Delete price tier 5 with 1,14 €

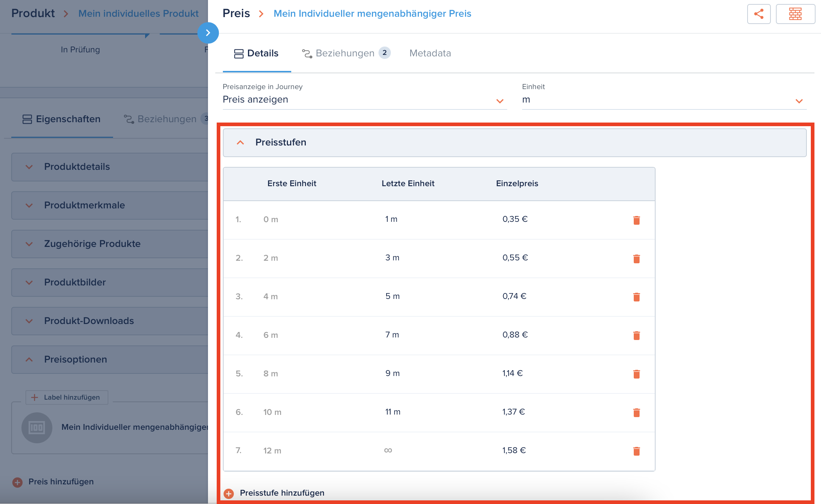636,374
